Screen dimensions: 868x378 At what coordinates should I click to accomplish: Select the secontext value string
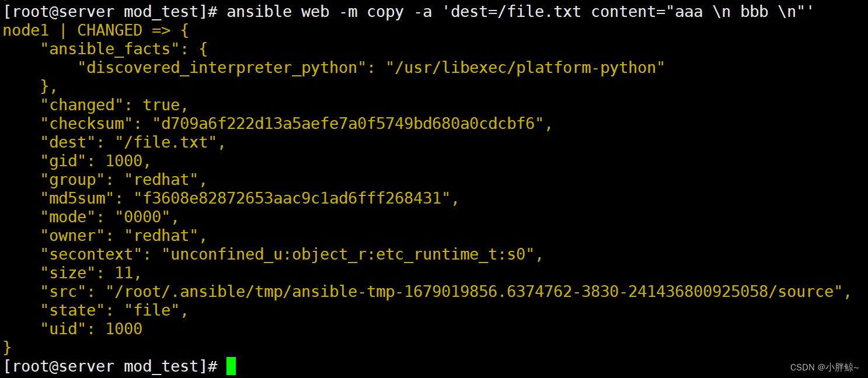point(348,254)
